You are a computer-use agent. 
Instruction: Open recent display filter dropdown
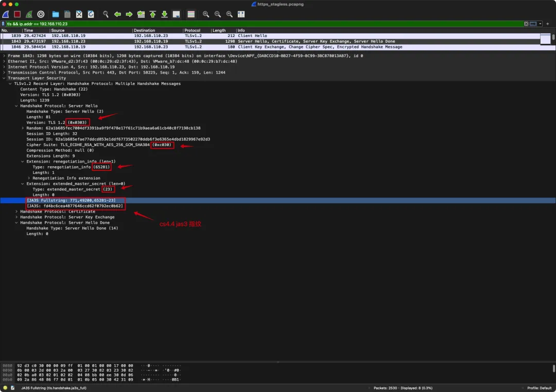540,24
